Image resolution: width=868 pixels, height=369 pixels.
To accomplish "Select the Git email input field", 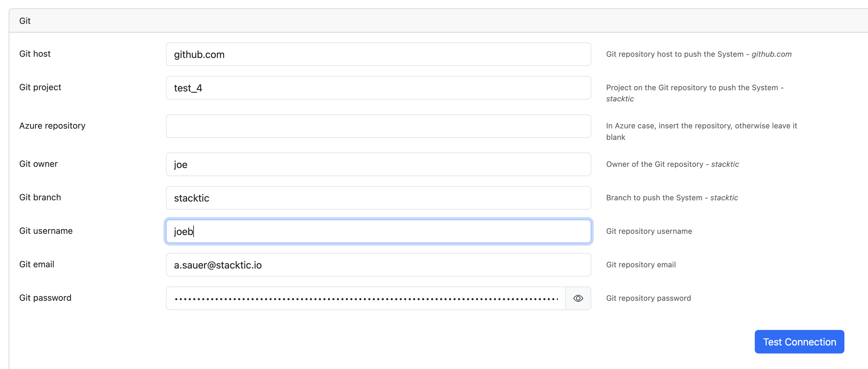I will (378, 265).
